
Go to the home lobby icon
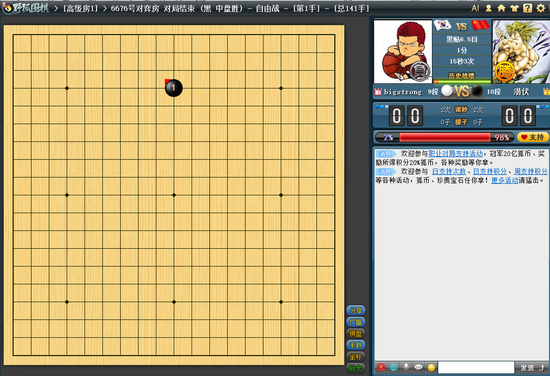(x=501, y=8)
